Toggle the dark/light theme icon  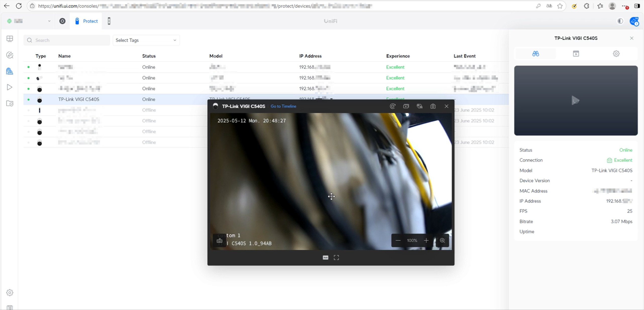[x=620, y=21]
